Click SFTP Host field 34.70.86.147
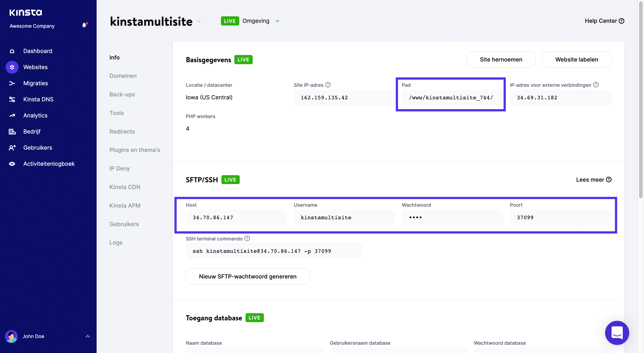Viewport: 644px width, 353px height. 236,217
